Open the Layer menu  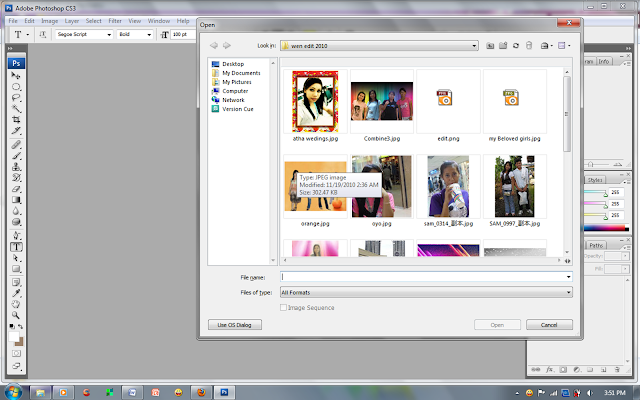pyautogui.click(x=72, y=21)
